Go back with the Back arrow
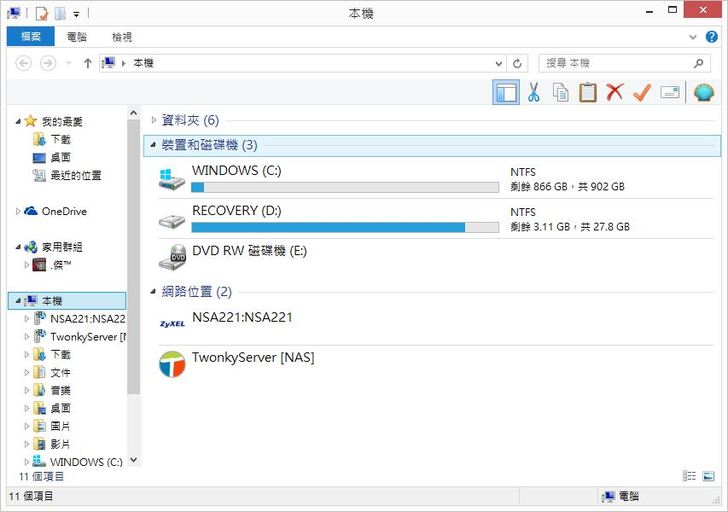Image resolution: width=728 pixels, height=512 pixels. click(24, 63)
